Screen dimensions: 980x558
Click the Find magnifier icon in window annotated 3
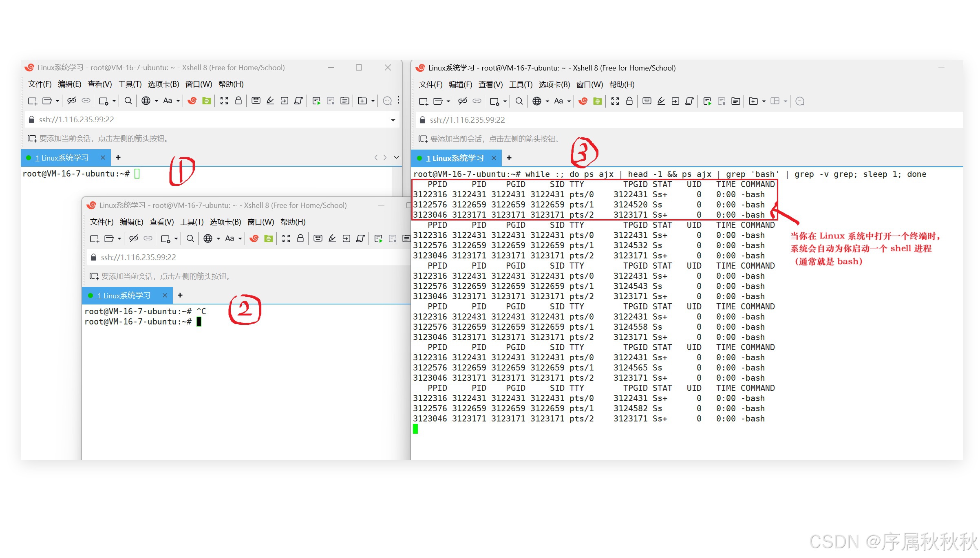click(x=519, y=101)
